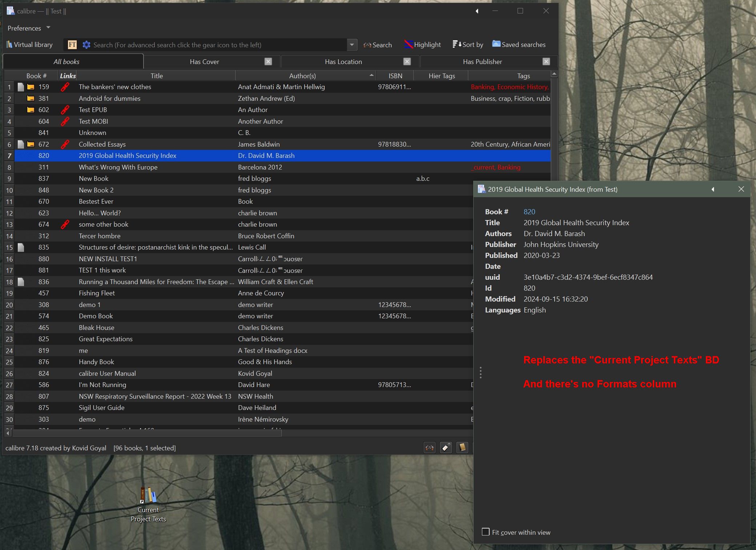Click the Saved searches button

(x=519, y=45)
